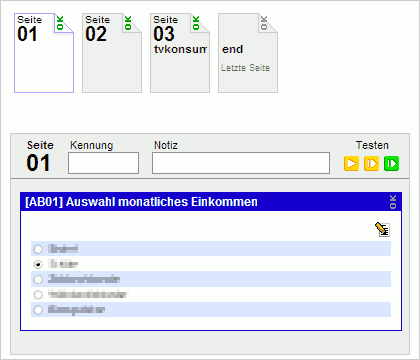The image size is (420, 360).
Task: Open the Seite 02 page thumbnail
Action: 112,53
